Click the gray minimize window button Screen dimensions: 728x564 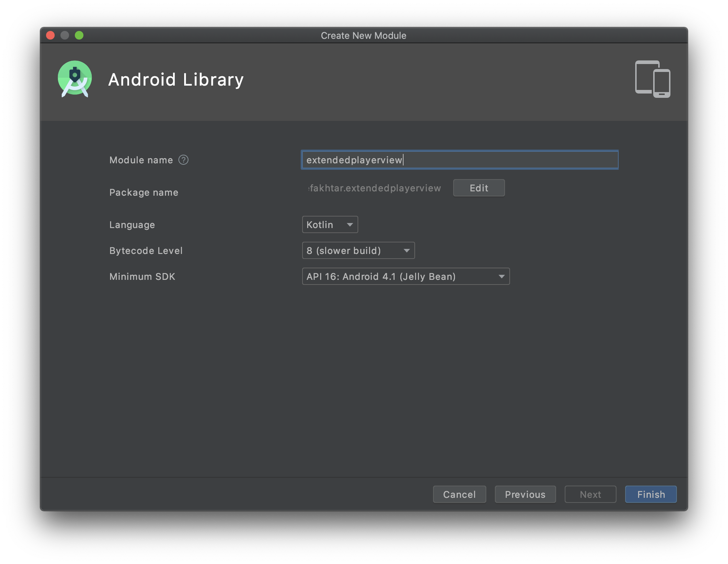point(65,35)
